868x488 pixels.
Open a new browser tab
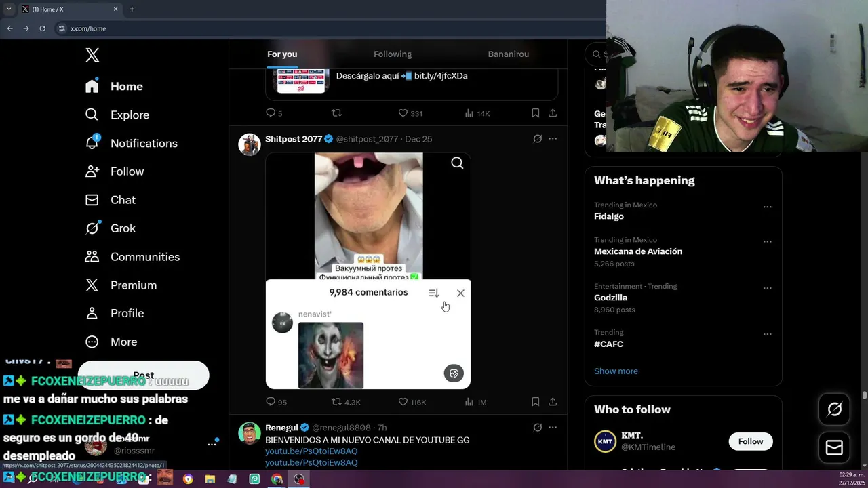[x=132, y=9]
